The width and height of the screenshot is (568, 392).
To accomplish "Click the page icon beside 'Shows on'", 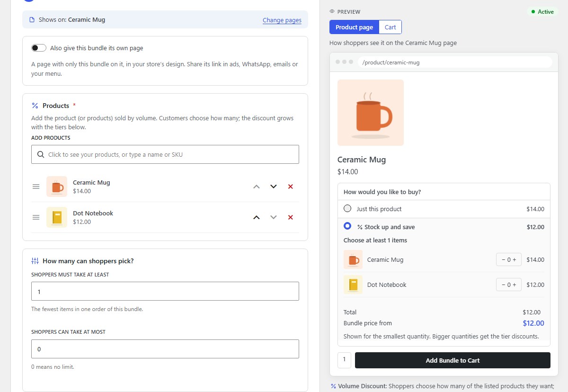I will tap(32, 20).
